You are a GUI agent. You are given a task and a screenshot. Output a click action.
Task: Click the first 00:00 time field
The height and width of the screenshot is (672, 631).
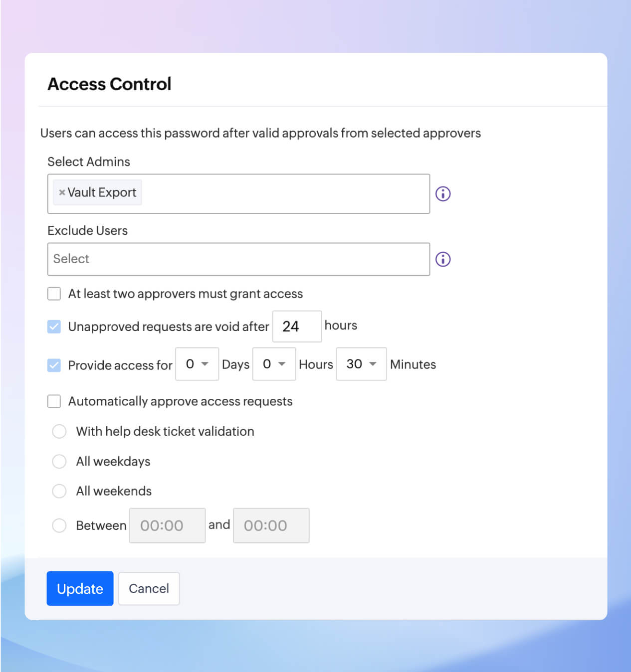pos(167,525)
